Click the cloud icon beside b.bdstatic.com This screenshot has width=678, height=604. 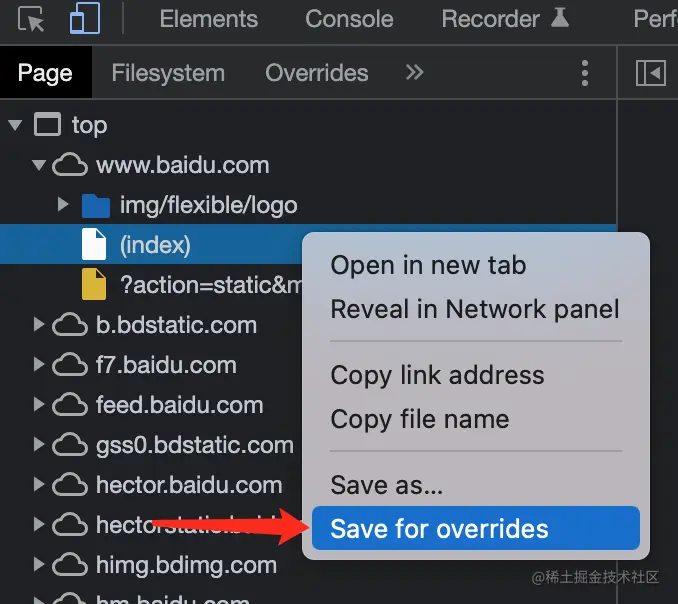point(70,325)
